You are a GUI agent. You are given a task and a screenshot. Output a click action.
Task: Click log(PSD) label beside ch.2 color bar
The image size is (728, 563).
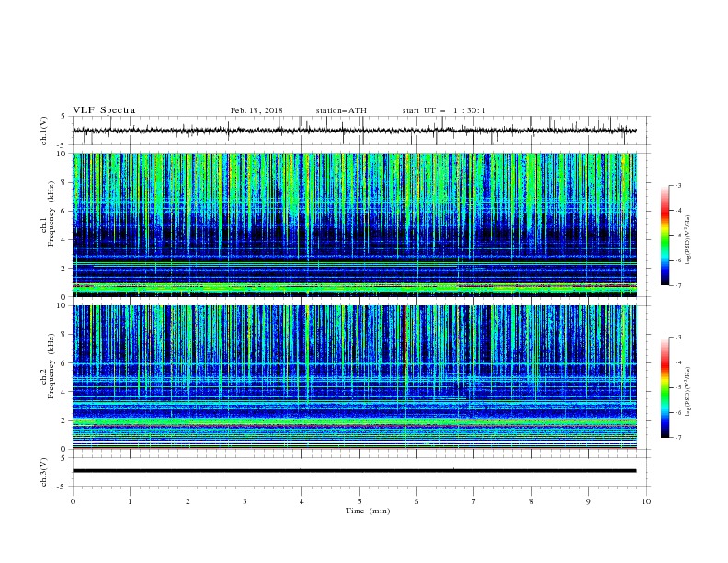(x=688, y=392)
